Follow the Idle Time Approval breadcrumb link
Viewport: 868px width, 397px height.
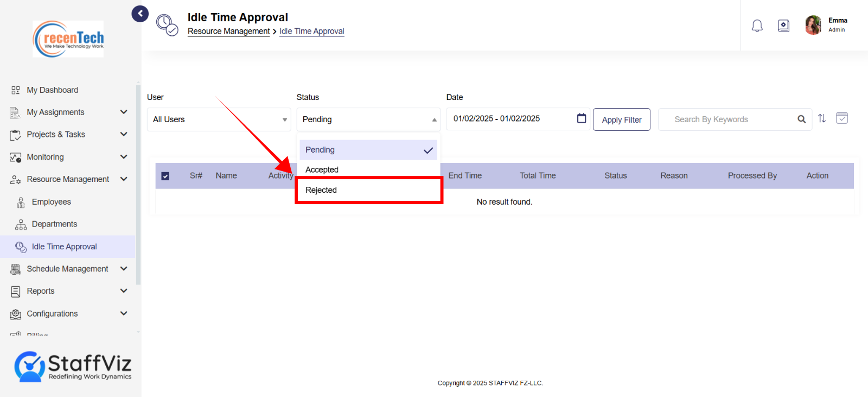click(x=312, y=31)
